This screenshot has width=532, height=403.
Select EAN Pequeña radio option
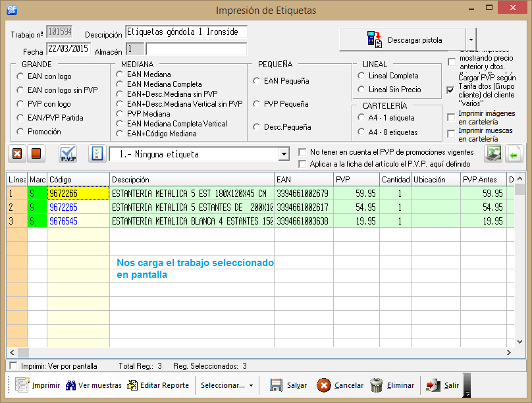257,81
